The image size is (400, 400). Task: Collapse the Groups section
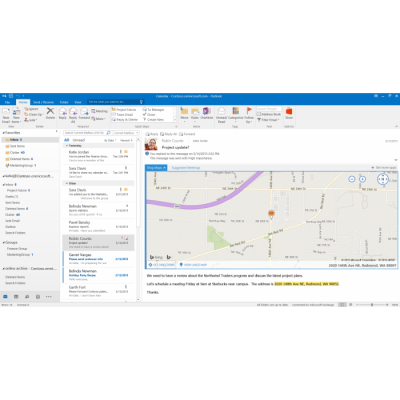coord(3,242)
